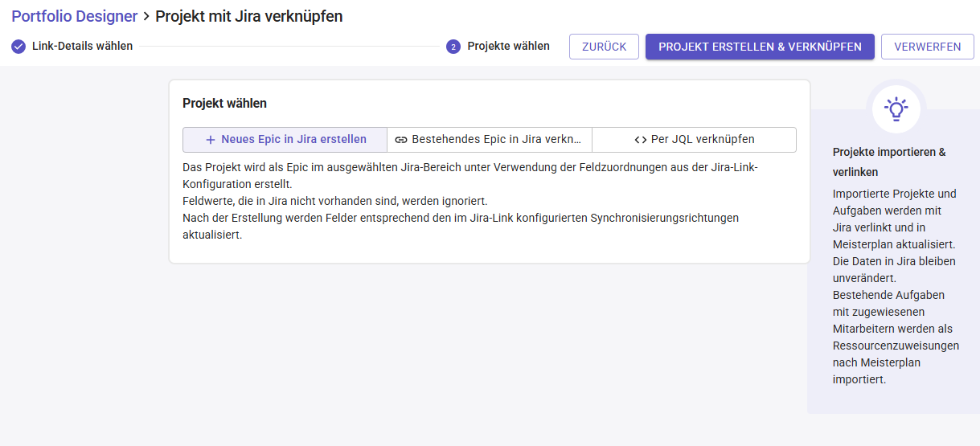The image size is (980, 446).
Task: Click the plus icon on Neues Epic tab
Action: pos(211,139)
